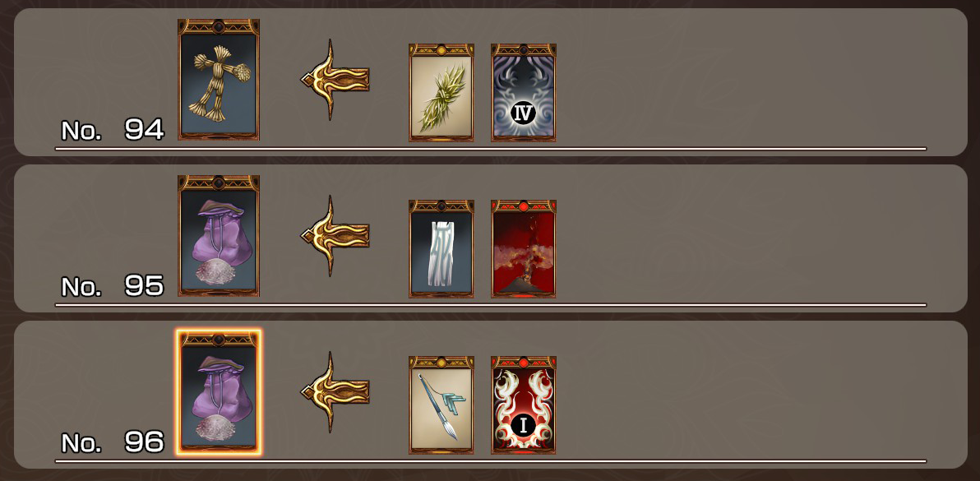Click the golden straw bundle ingredient card
The image size is (980, 481).
(441, 92)
